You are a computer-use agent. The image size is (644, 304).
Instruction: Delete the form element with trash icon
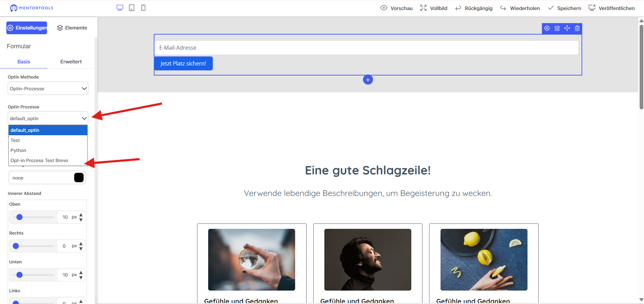[577, 28]
